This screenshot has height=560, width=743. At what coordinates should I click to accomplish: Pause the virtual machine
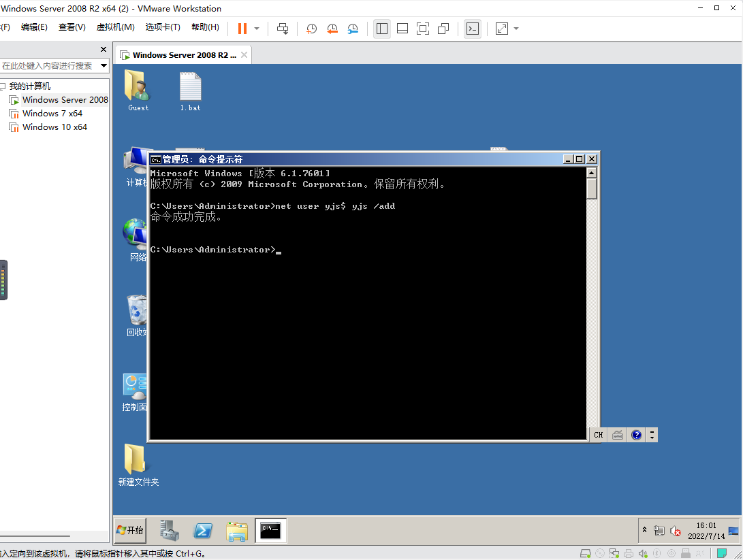pyautogui.click(x=242, y=29)
